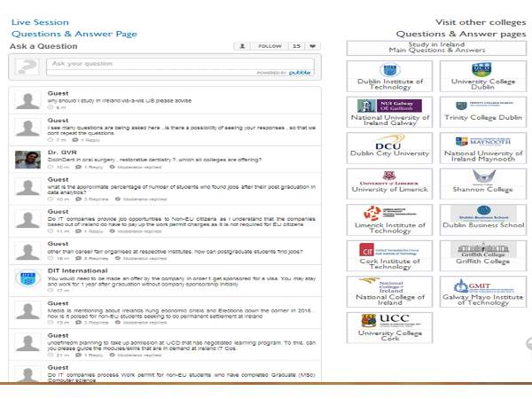Open Dublin Business School page

click(x=483, y=220)
